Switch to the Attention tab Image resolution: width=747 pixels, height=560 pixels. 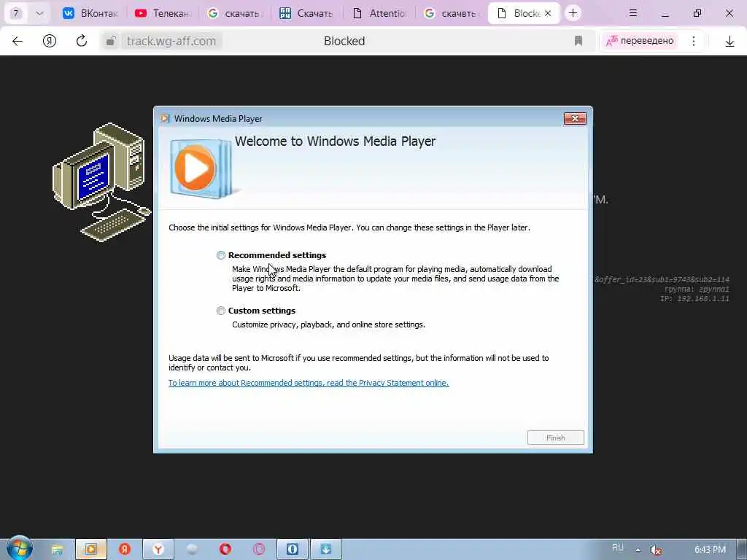click(x=379, y=13)
